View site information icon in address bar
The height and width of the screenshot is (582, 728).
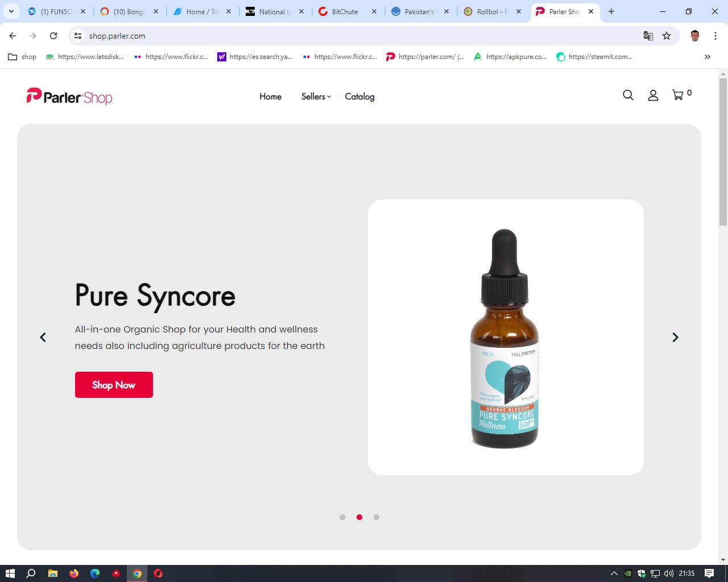tap(78, 36)
